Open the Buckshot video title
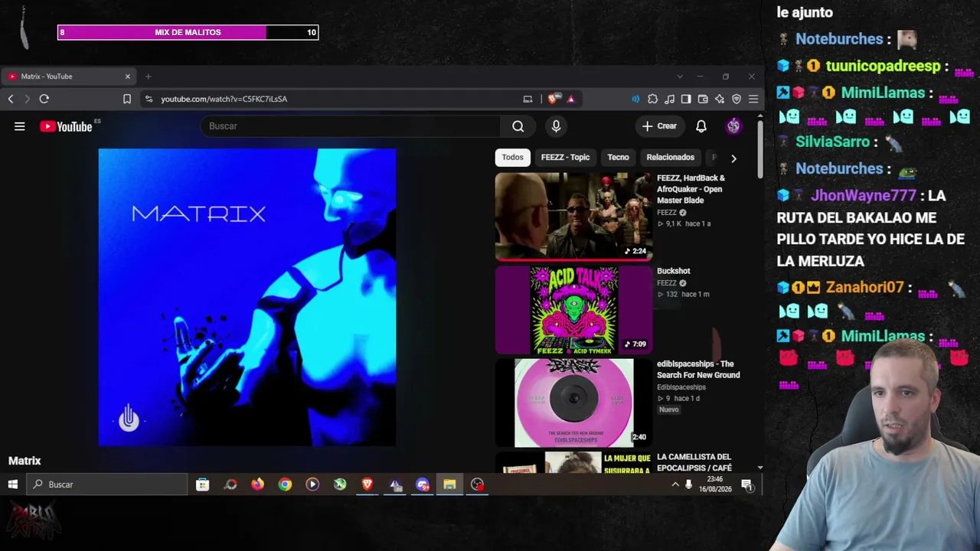The height and width of the screenshot is (551, 980). coord(674,271)
